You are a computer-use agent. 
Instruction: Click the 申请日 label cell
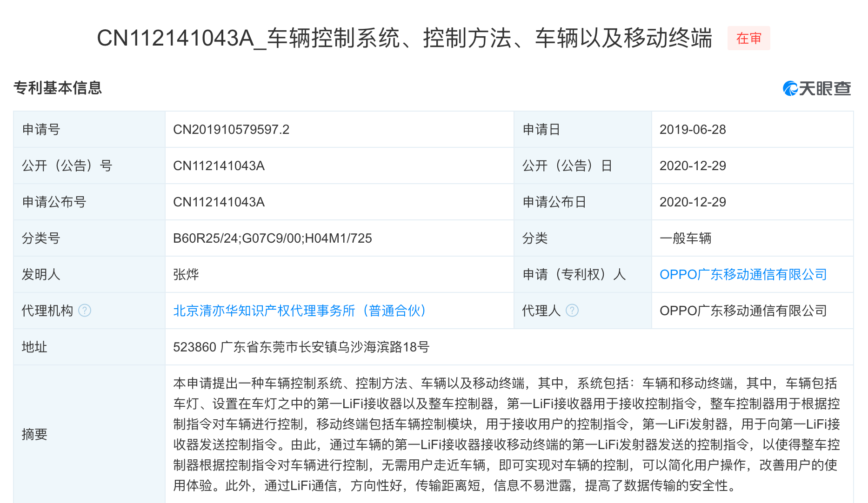tap(583, 130)
